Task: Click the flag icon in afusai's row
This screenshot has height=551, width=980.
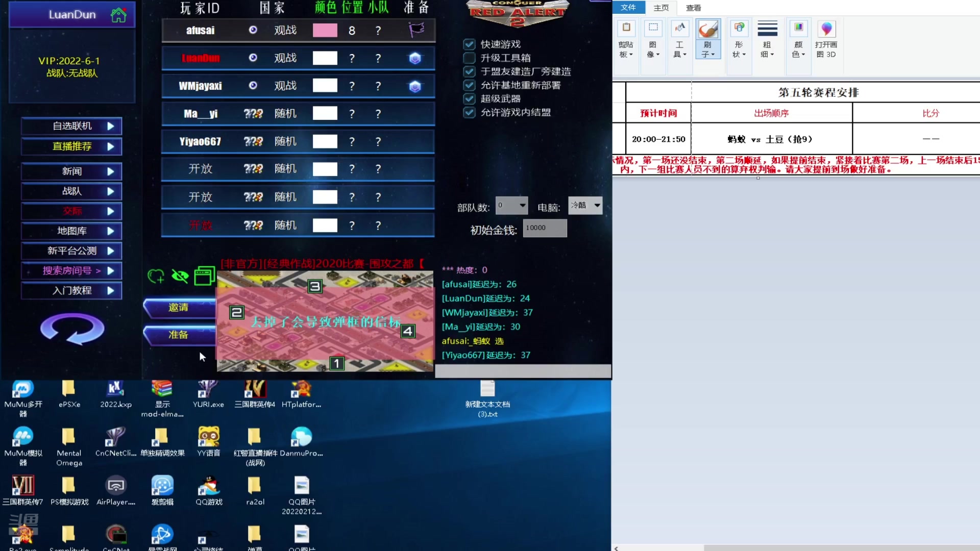Action: 416,30
